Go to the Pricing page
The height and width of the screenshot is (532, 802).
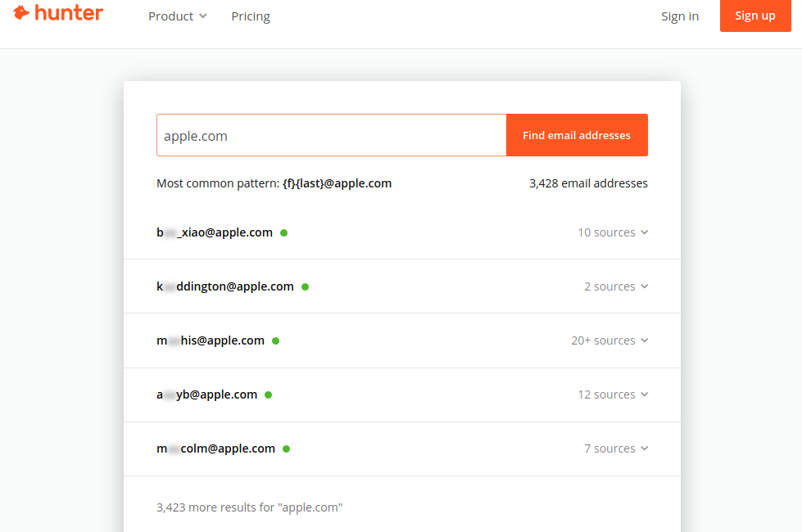(251, 16)
